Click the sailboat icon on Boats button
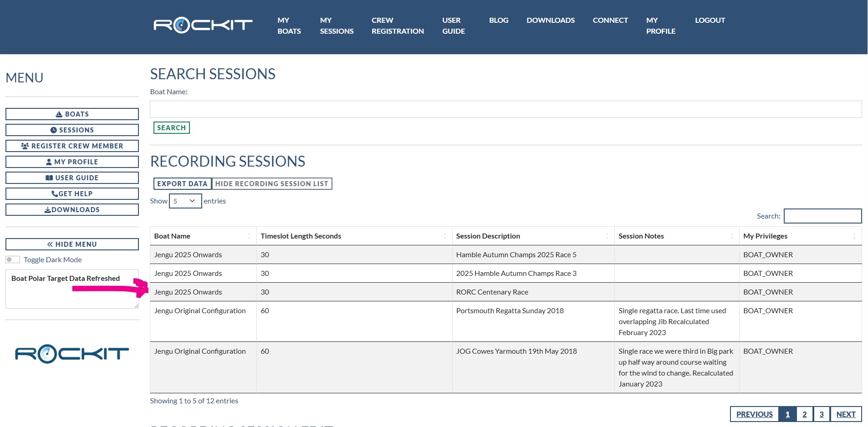 (x=59, y=114)
